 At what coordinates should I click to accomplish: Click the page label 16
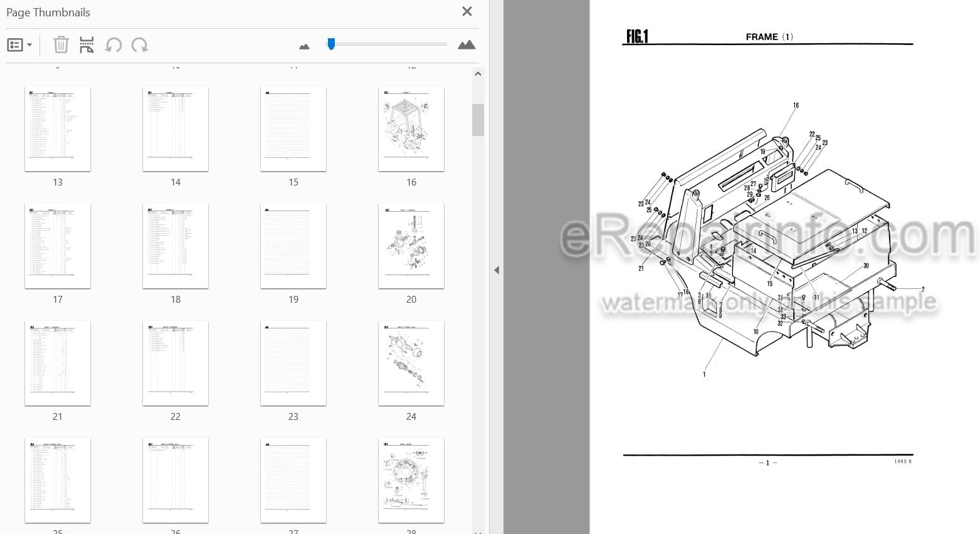pyautogui.click(x=411, y=182)
